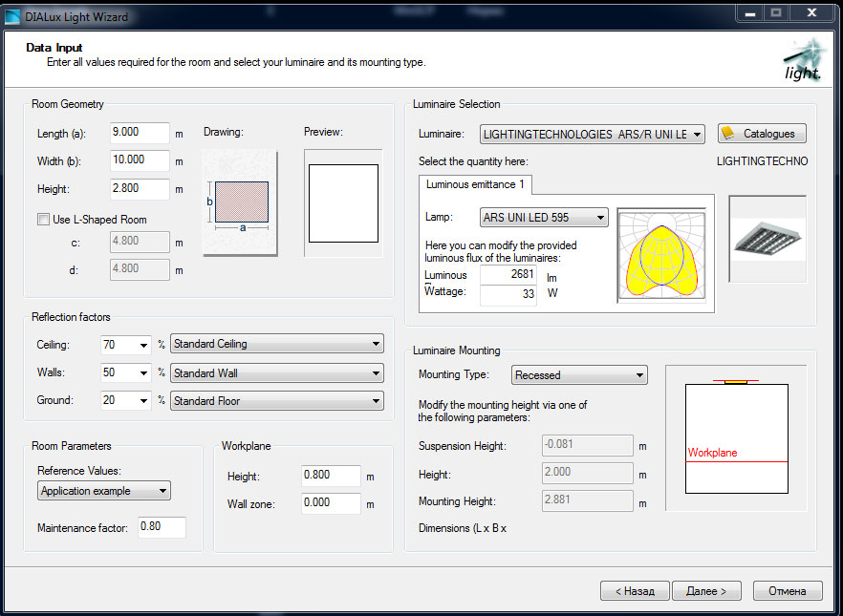Click the Maintenance factor input field
Image resolution: width=843 pixels, height=616 pixels.
162,527
